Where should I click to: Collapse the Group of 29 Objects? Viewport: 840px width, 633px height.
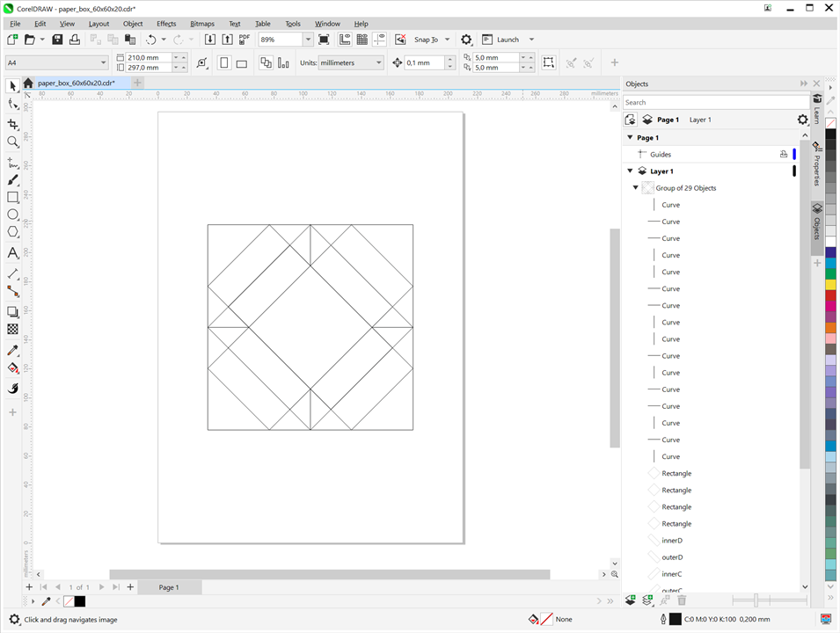[636, 188]
